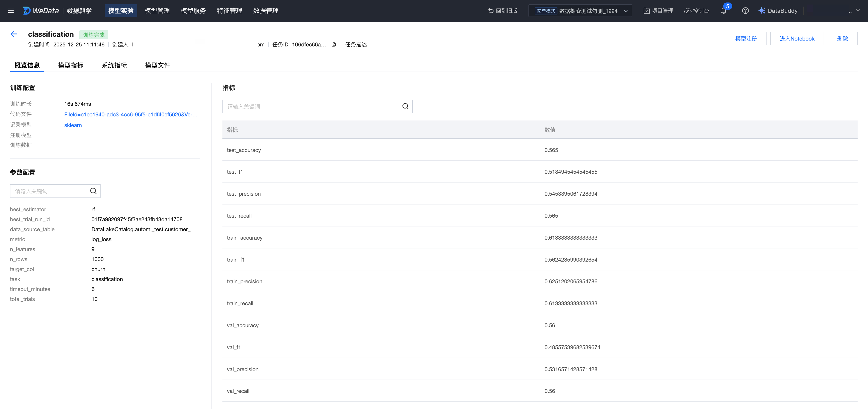This screenshot has height=409, width=868.
Task: Click the 模型注册 button
Action: click(x=746, y=39)
